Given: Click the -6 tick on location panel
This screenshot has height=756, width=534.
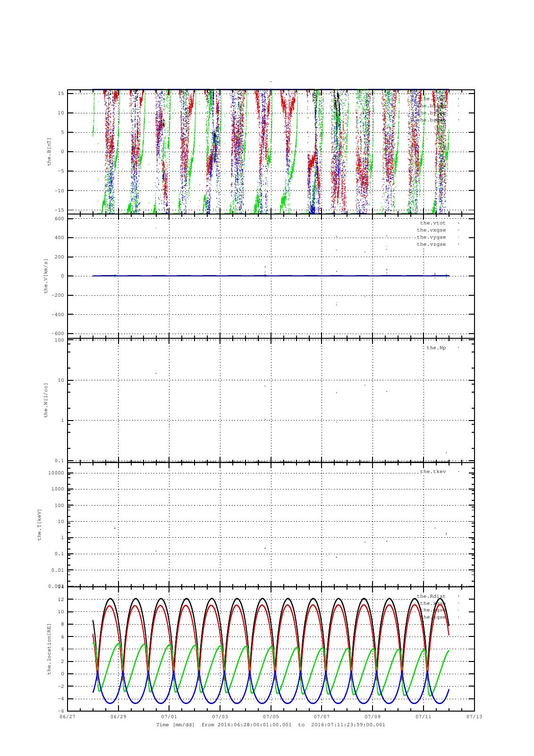Looking at the screenshot, I should (x=61, y=711).
